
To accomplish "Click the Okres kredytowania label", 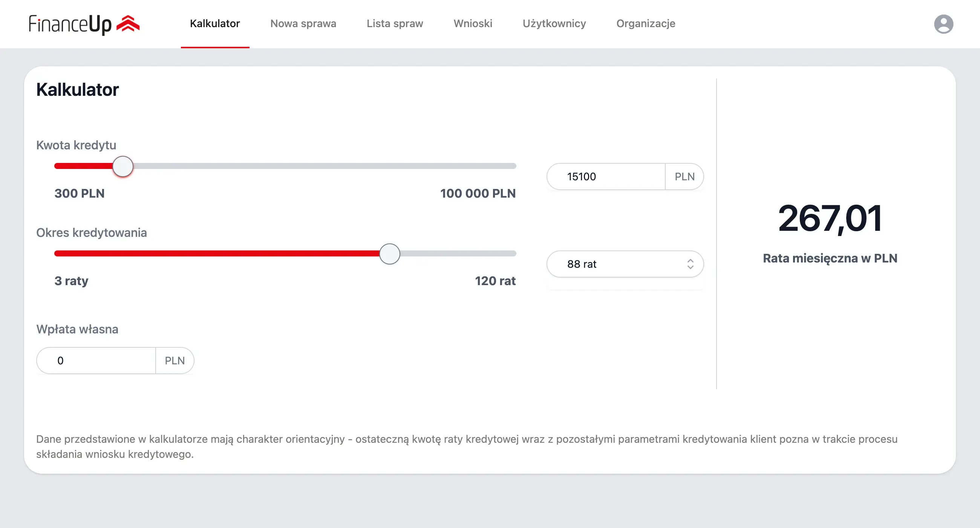I will click(91, 233).
